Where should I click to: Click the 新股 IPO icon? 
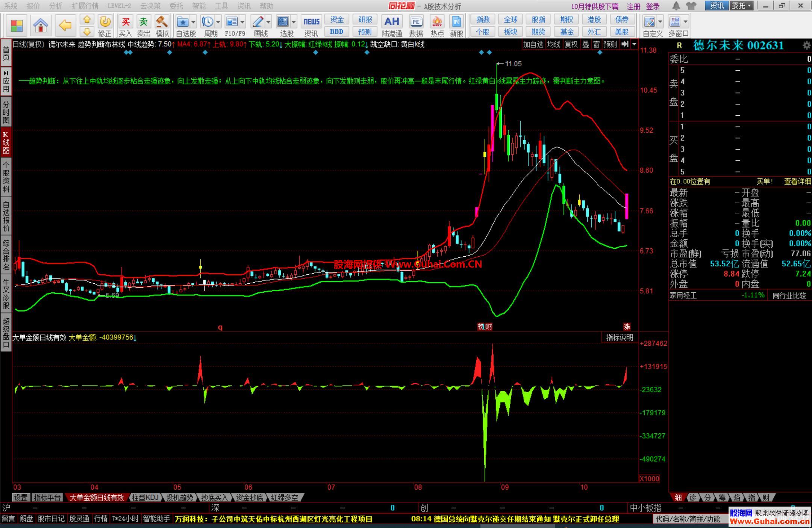tap(456, 22)
